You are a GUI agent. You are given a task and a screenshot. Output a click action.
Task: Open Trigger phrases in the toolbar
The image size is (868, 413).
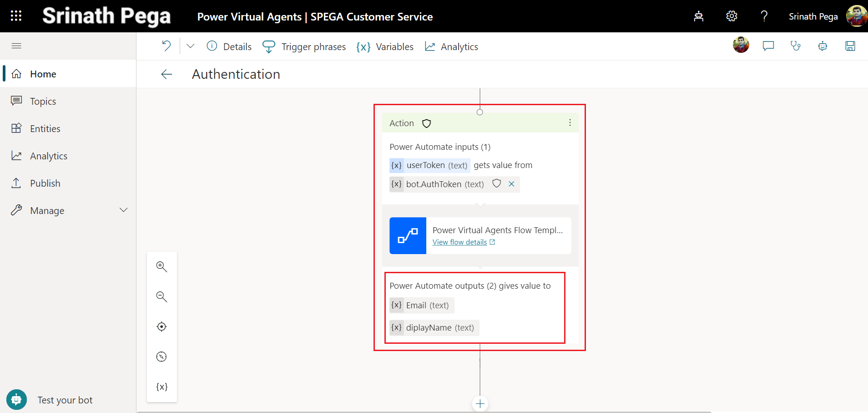(304, 46)
